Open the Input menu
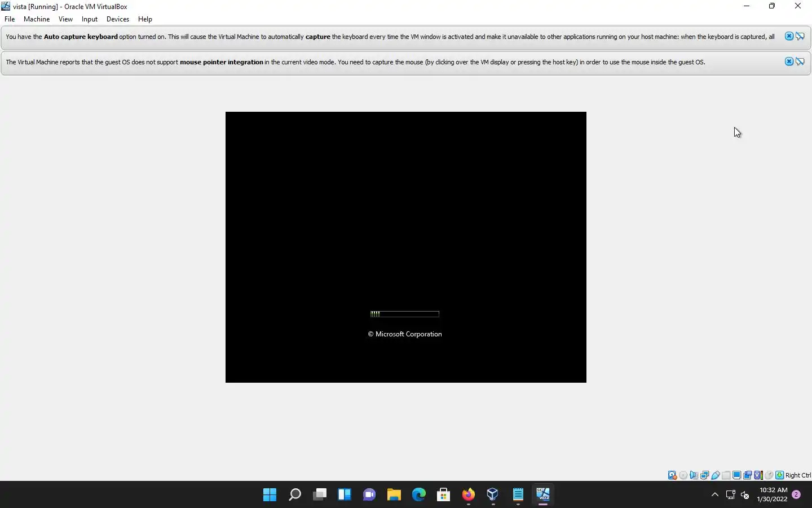This screenshot has height=508, width=812. point(90,19)
